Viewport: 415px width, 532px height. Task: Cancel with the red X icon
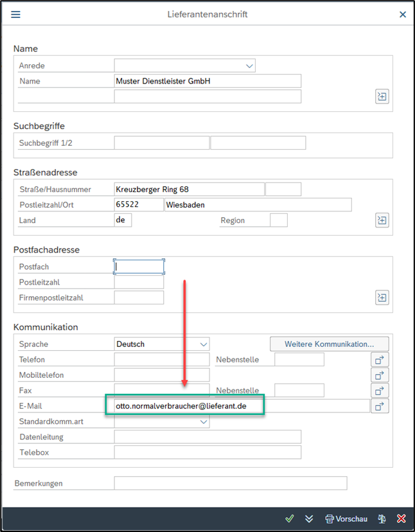click(x=402, y=519)
